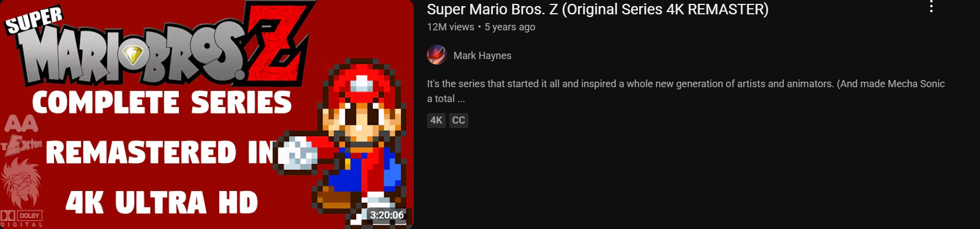980x229 pixels.
Task: Click the red spiky-hair character logo
Action: point(20,182)
